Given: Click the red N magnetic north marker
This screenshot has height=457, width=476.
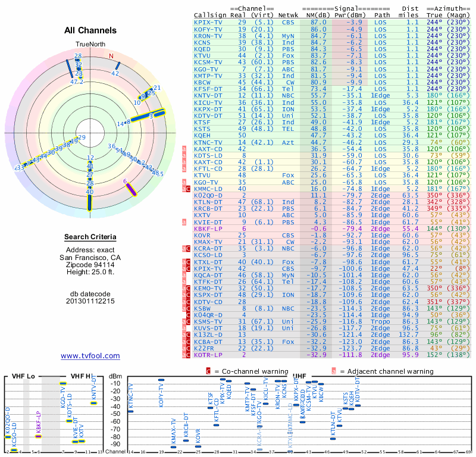Looking at the screenshot, I should tap(111, 56).
